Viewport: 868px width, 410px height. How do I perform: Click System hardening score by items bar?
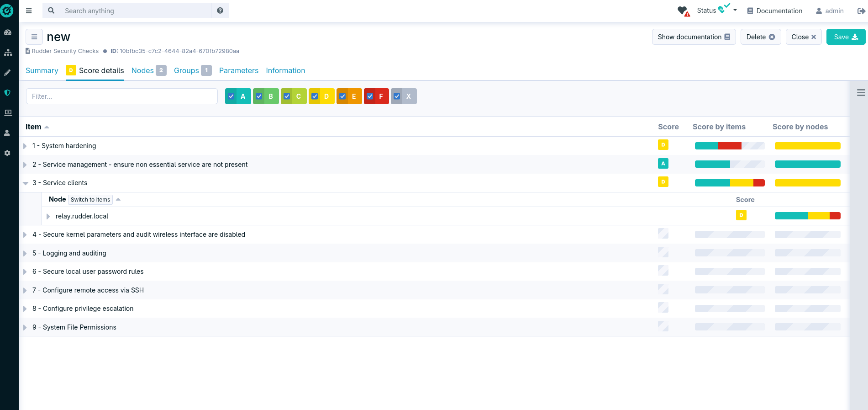tap(729, 146)
